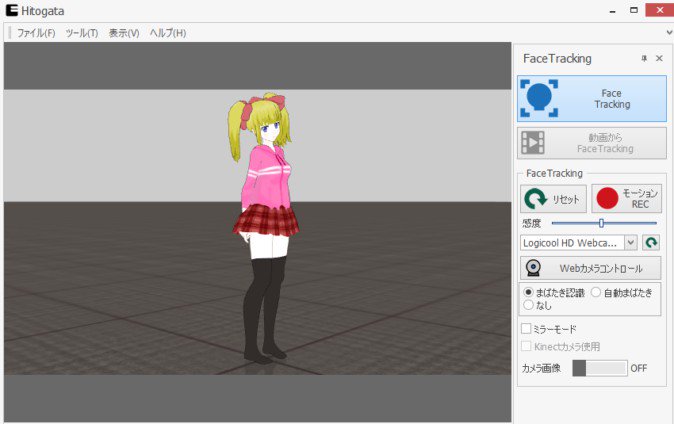Start Face Tracking with the blue face icon button
674x424 pixels.
(x=592, y=98)
